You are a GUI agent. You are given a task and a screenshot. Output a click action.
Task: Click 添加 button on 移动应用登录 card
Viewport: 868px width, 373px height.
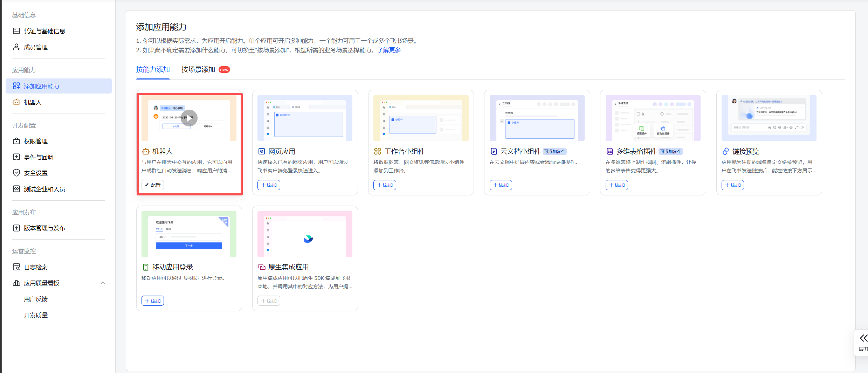[x=153, y=301]
